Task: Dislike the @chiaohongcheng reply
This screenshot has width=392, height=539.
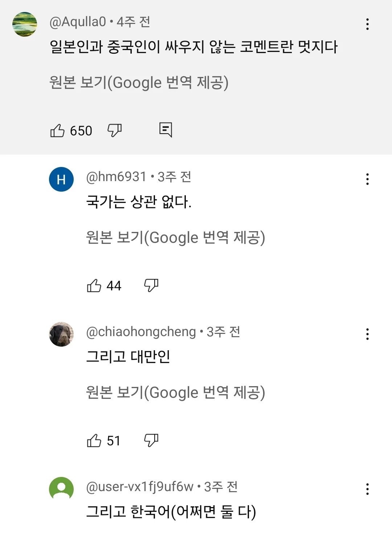Action: (151, 440)
